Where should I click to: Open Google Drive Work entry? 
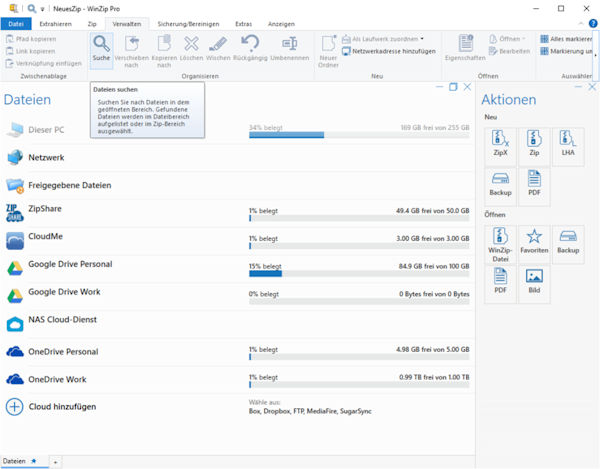[x=237, y=296]
